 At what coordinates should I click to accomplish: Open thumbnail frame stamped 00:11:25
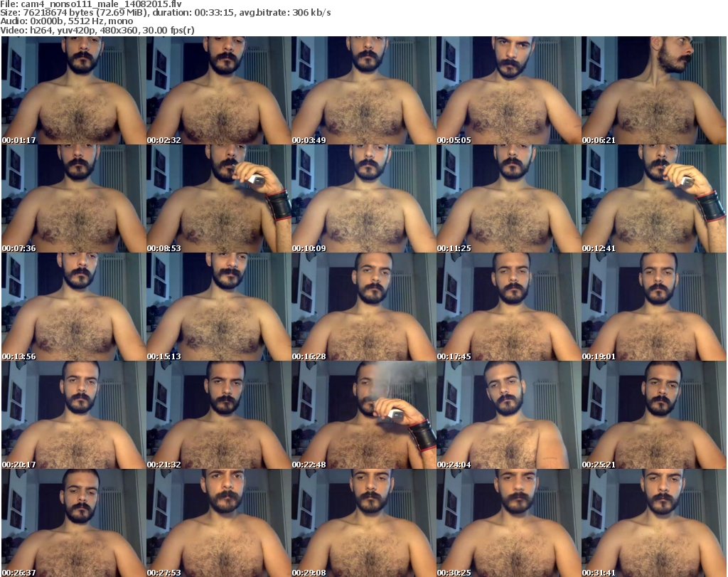pyautogui.click(x=509, y=198)
